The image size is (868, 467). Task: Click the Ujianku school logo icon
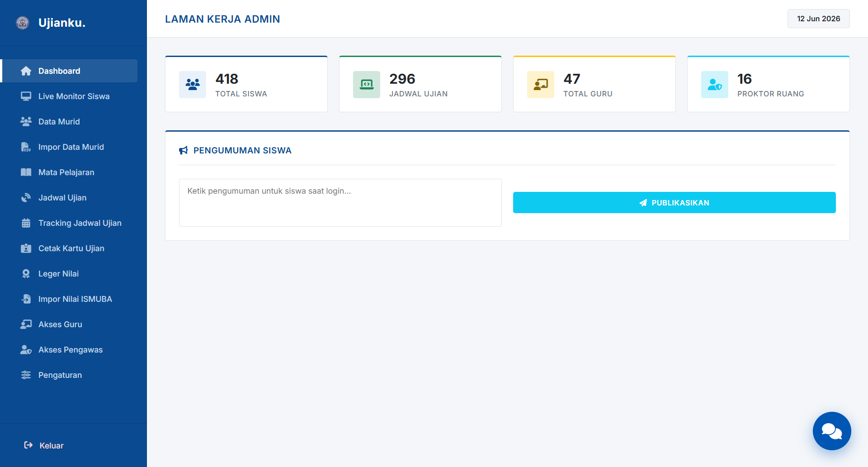pyautogui.click(x=23, y=23)
